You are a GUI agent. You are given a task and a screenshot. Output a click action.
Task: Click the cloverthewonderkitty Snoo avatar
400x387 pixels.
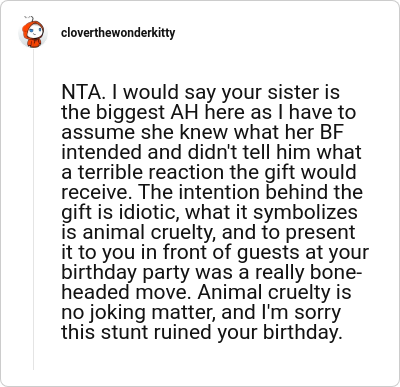click(x=33, y=33)
